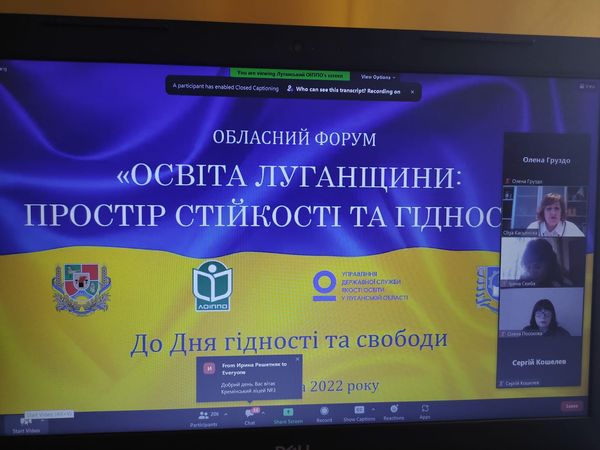600x450 pixels.
Task: Click the Start Video camera icon
Action: 26,422
